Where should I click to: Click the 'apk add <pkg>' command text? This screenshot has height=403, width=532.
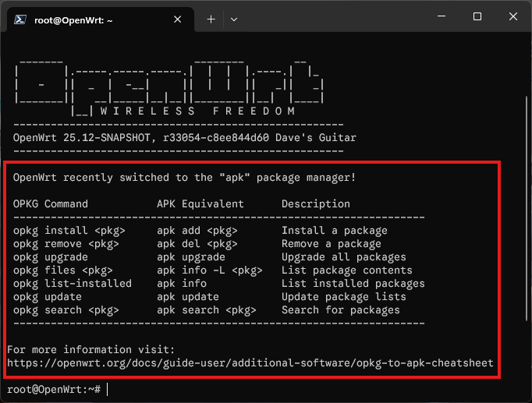click(x=197, y=231)
